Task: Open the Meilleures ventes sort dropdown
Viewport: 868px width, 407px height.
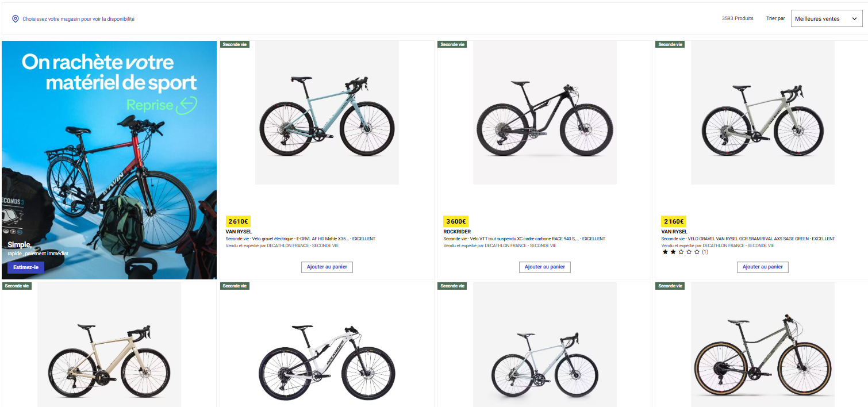Action: [826, 19]
